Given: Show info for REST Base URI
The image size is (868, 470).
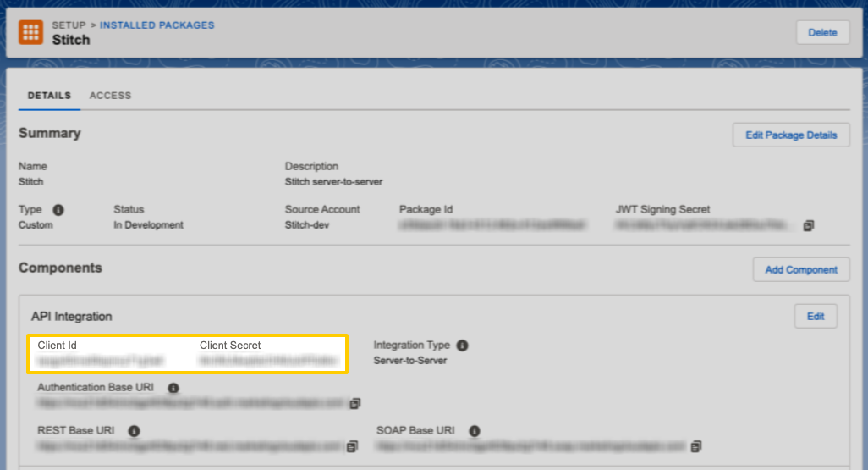Looking at the screenshot, I should (134, 431).
